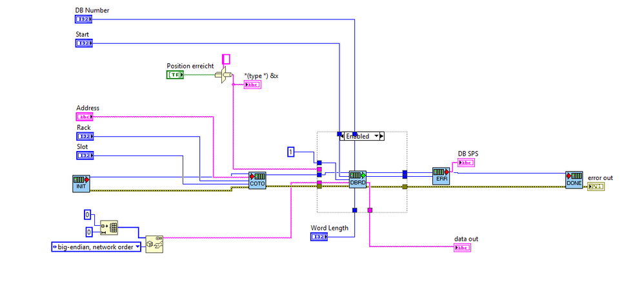Select the Type Cast function node
This screenshot has height=282, width=644.
point(224,75)
